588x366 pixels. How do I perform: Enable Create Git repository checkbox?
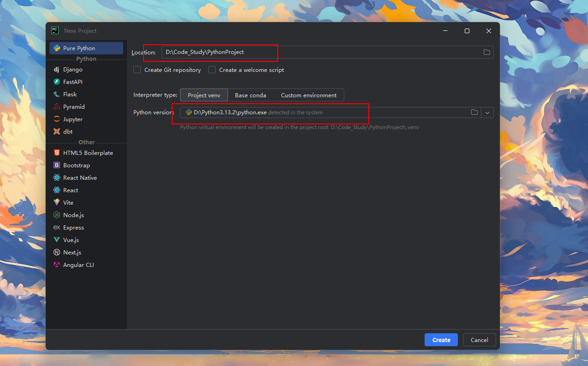[137, 70]
